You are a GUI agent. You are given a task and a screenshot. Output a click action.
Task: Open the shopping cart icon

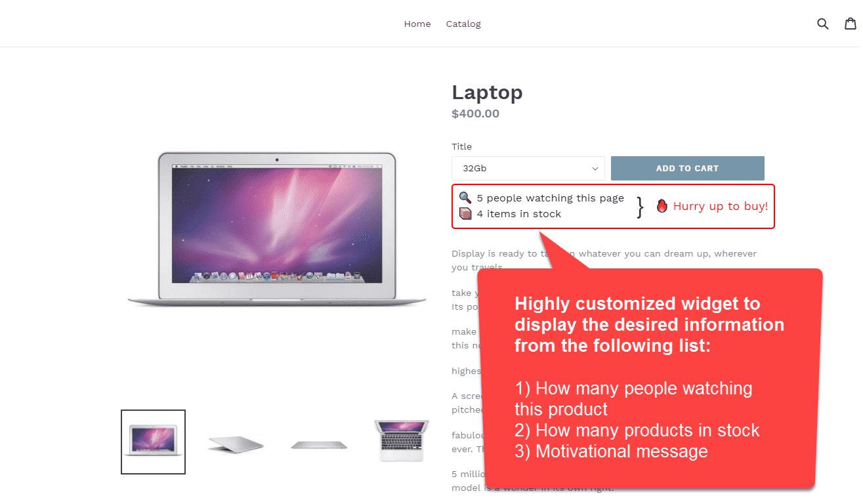pyautogui.click(x=851, y=24)
